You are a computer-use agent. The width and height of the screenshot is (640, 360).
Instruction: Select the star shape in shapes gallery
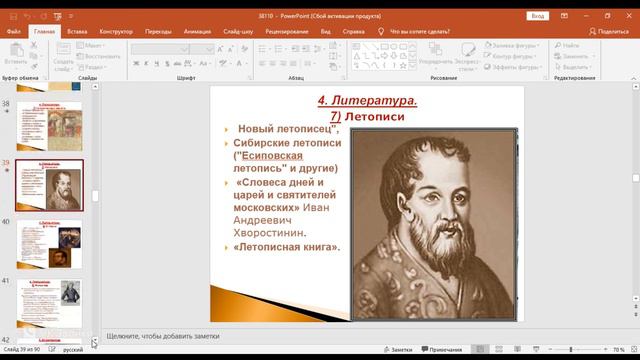tap(403, 65)
